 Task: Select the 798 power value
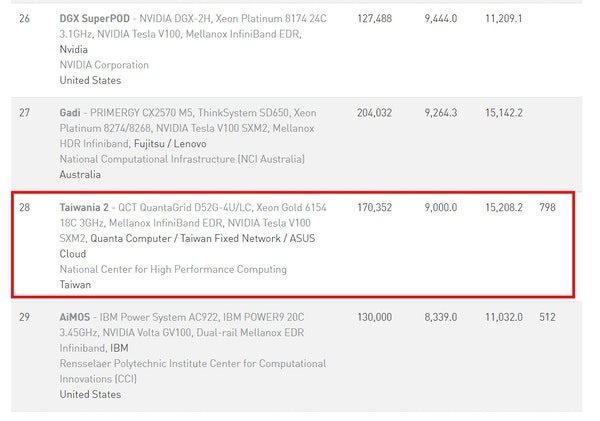548,207
